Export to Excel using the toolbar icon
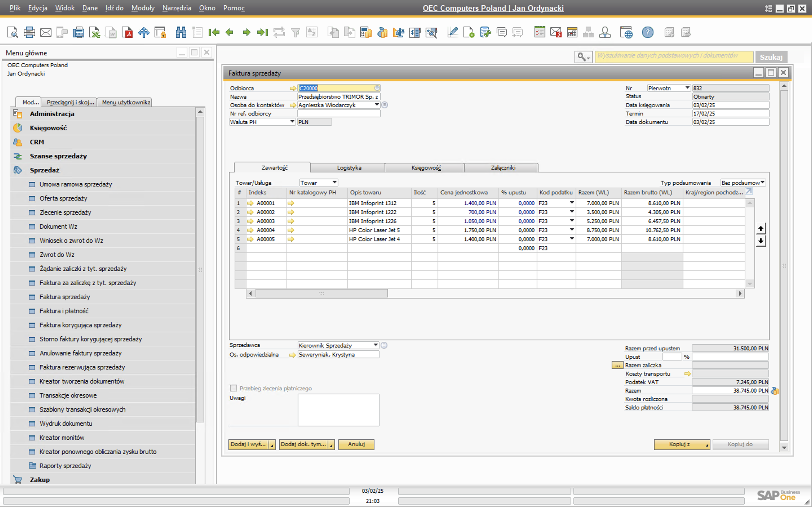Viewport: 812px width, 507px height. [95, 32]
